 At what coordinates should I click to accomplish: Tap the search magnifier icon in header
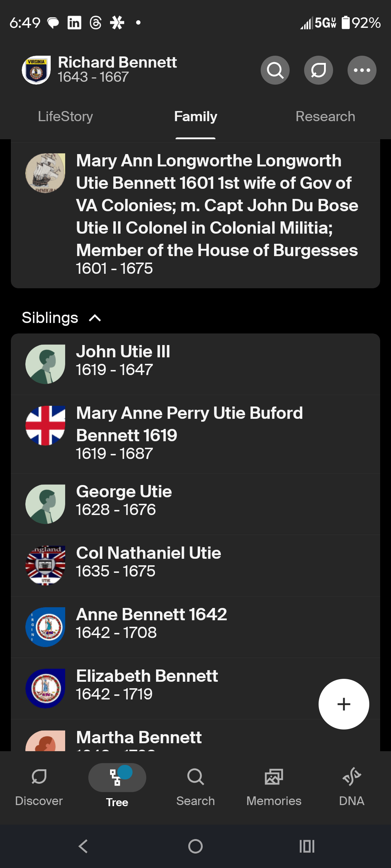click(275, 70)
